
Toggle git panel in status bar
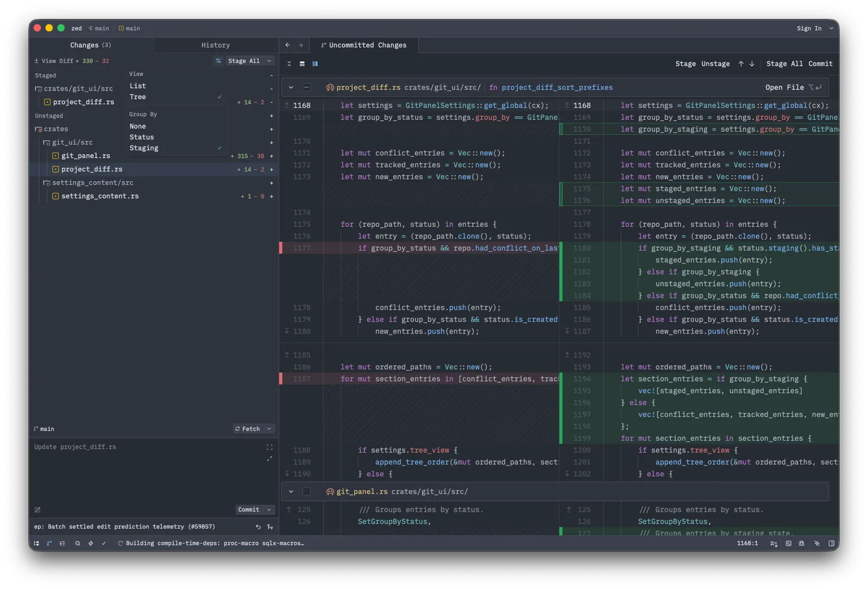click(x=49, y=543)
